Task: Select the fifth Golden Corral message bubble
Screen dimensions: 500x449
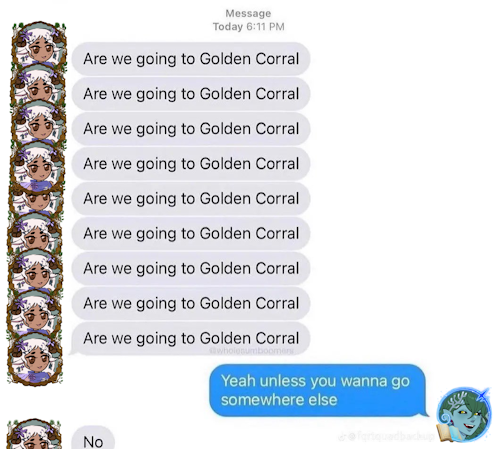Action: click(x=191, y=199)
